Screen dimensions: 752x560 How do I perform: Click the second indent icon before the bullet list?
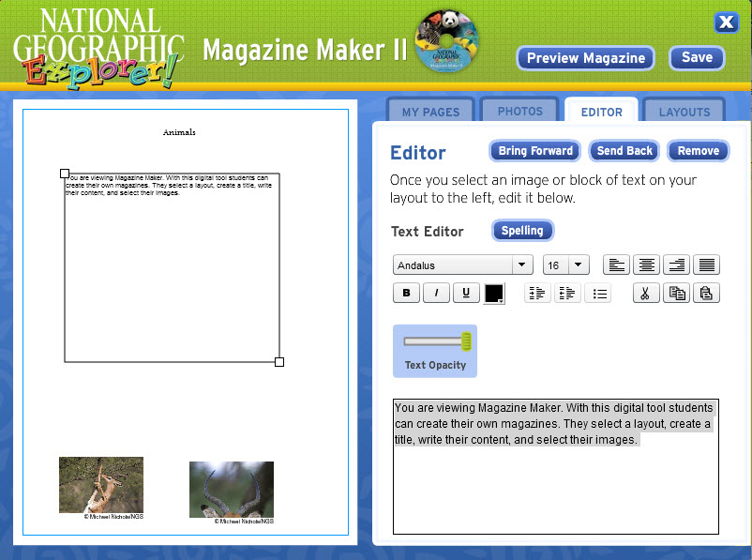(x=567, y=294)
